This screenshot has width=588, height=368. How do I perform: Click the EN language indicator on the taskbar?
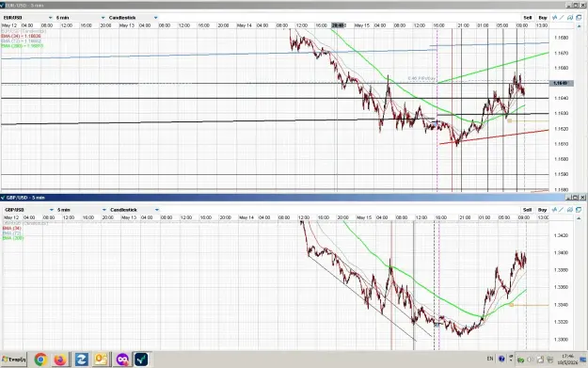[490, 359]
